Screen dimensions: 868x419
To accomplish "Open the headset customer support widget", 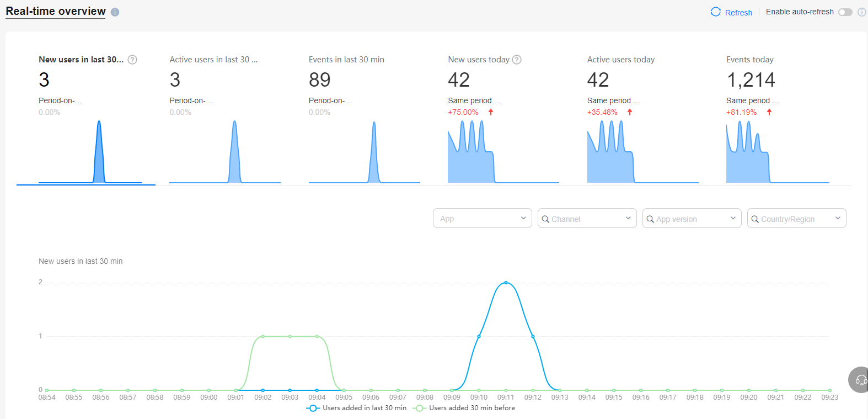I will pos(860,380).
